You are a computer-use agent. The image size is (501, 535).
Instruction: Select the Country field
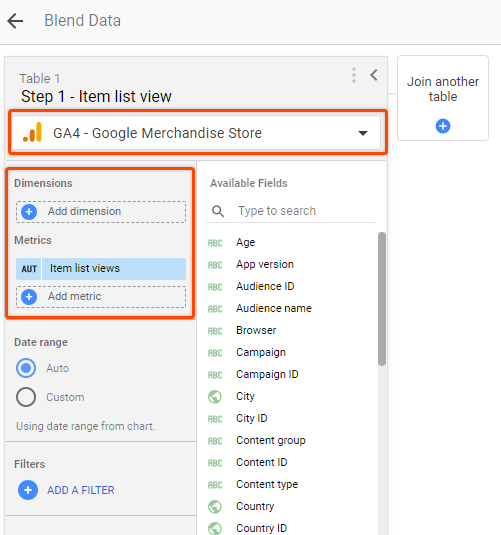[255, 506]
